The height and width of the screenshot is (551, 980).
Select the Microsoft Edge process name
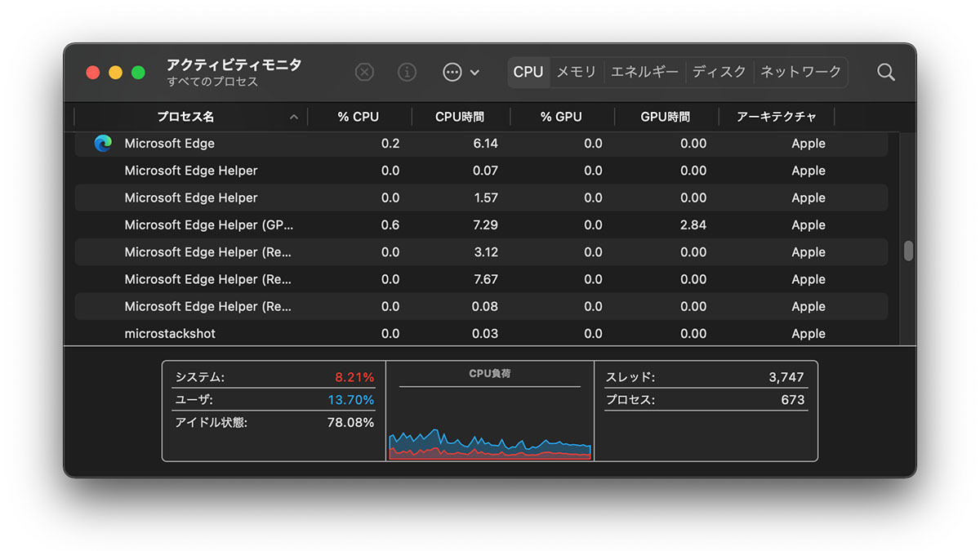coord(170,144)
